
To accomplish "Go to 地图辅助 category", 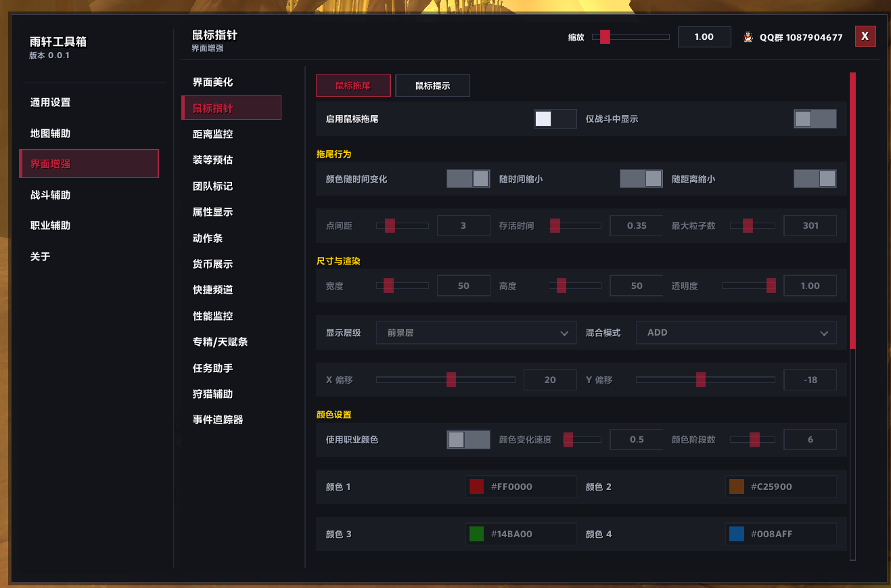I will [x=51, y=133].
